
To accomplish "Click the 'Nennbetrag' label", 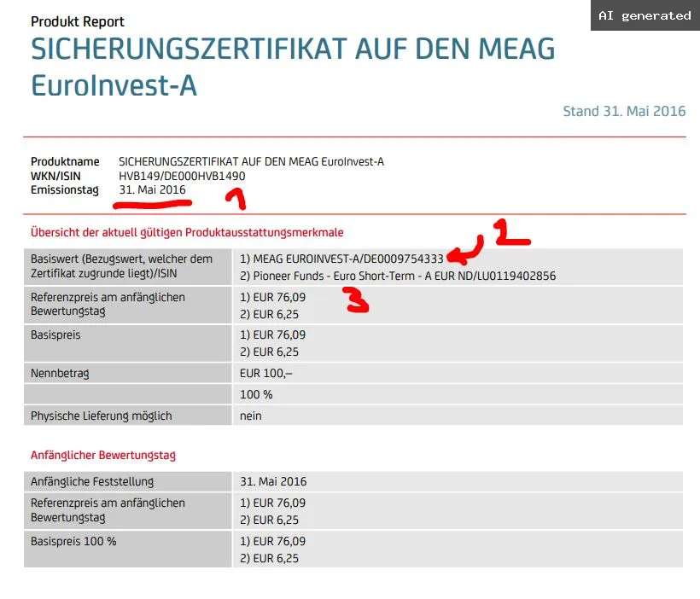I will pyautogui.click(x=60, y=373).
